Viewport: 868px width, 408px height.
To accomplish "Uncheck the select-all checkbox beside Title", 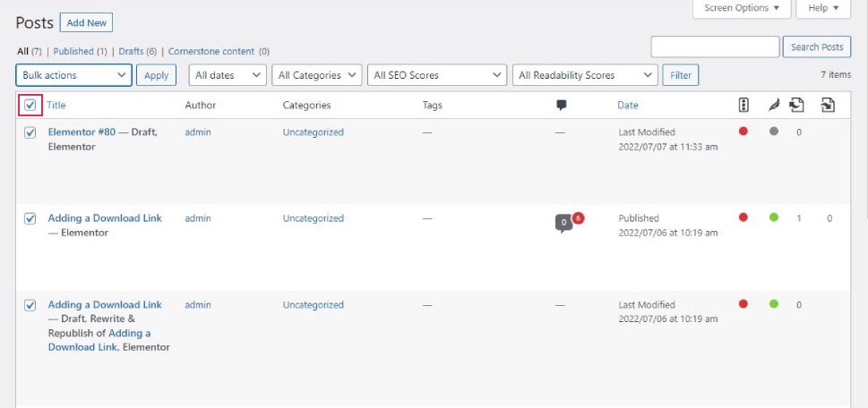I will coord(30,105).
